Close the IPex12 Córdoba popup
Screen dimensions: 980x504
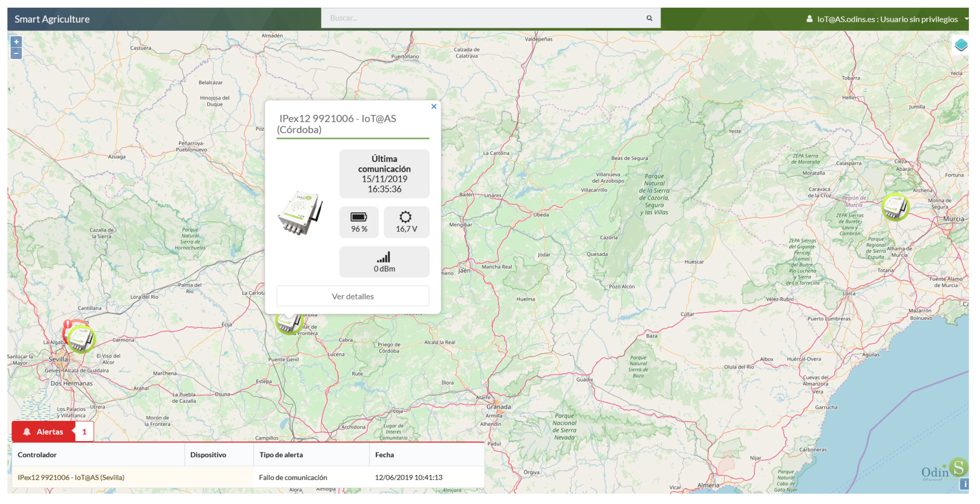click(433, 107)
